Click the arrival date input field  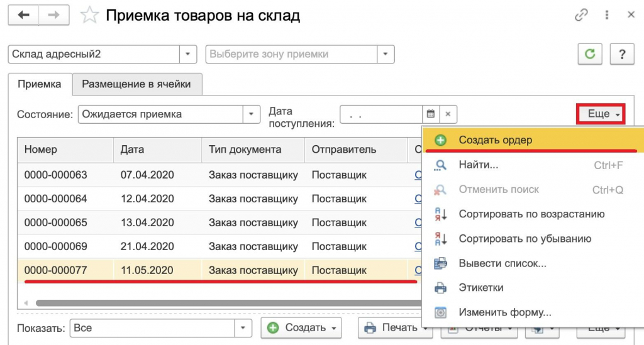point(381,114)
